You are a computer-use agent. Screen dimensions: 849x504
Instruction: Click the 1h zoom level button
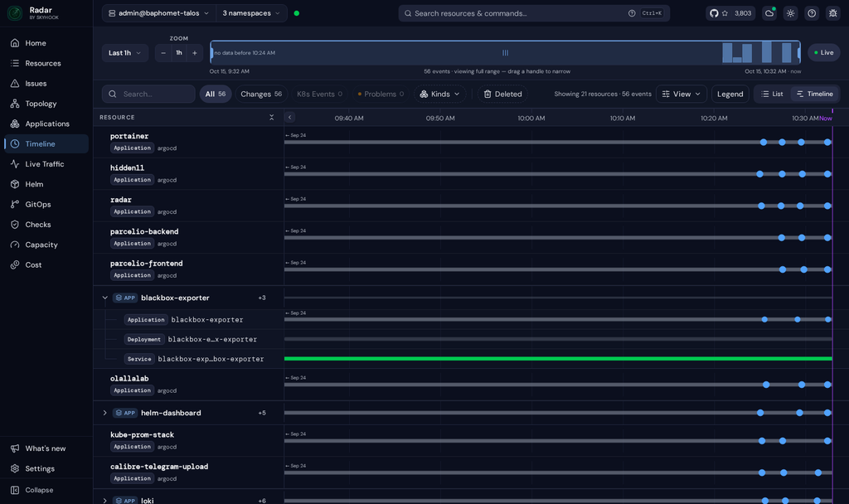pyautogui.click(x=179, y=52)
